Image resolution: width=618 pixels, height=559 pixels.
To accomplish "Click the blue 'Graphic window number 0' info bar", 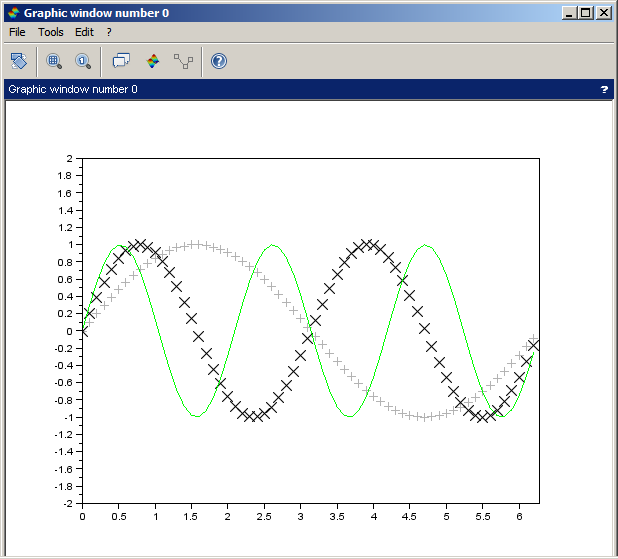I will [300, 89].
